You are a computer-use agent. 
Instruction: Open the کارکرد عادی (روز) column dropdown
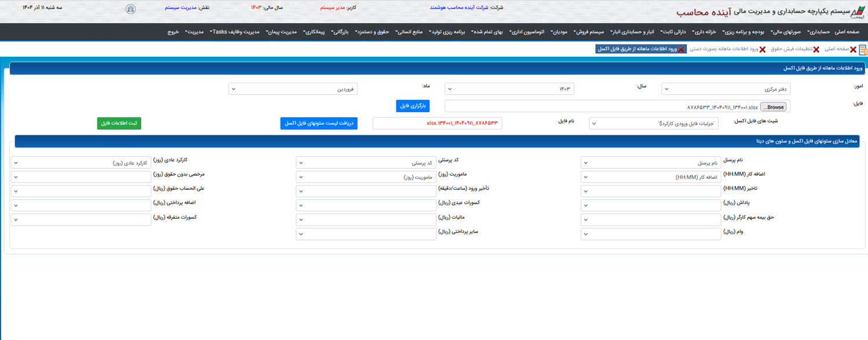pyautogui.click(x=81, y=163)
